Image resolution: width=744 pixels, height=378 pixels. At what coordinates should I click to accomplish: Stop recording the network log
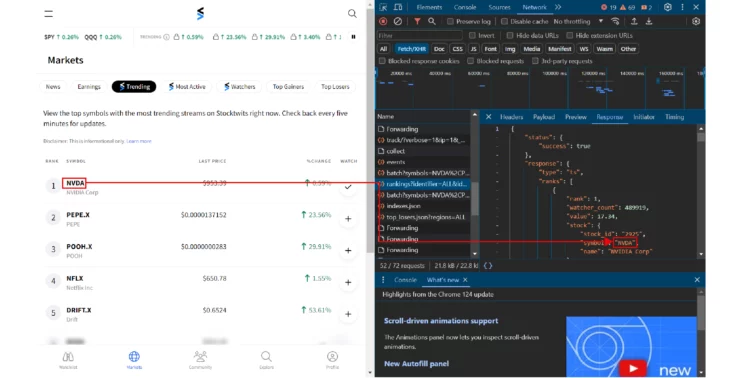pyautogui.click(x=383, y=21)
